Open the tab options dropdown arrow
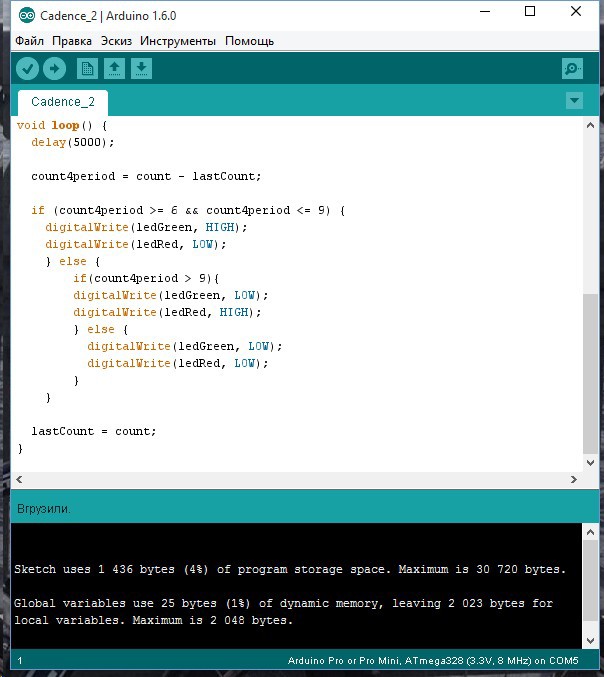 pos(574,101)
